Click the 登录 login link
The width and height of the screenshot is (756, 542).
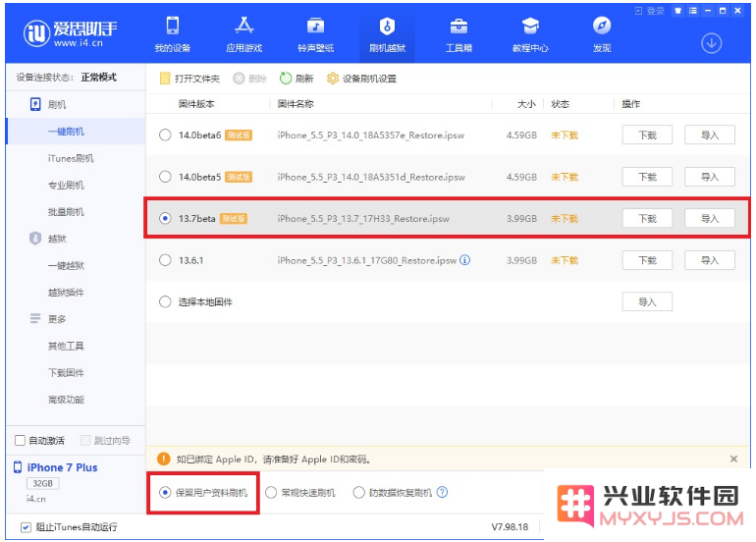point(650,11)
